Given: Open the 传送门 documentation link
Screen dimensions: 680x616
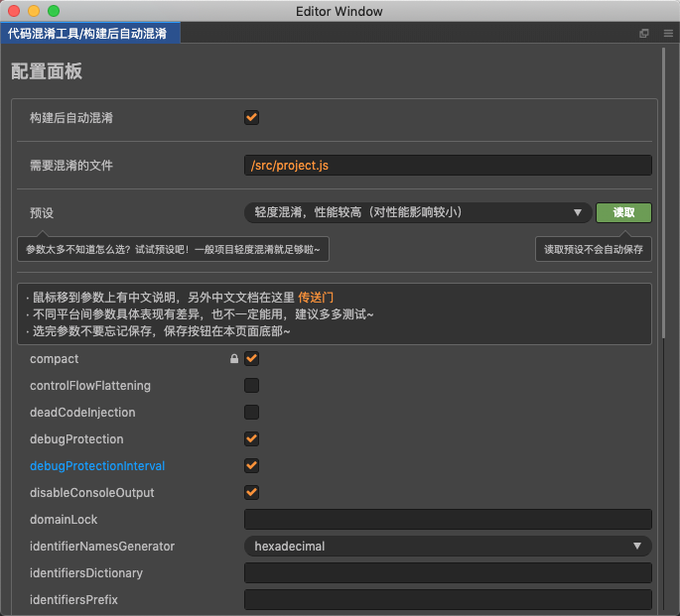Looking at the screenshot, I should click(x=316, y=298).
